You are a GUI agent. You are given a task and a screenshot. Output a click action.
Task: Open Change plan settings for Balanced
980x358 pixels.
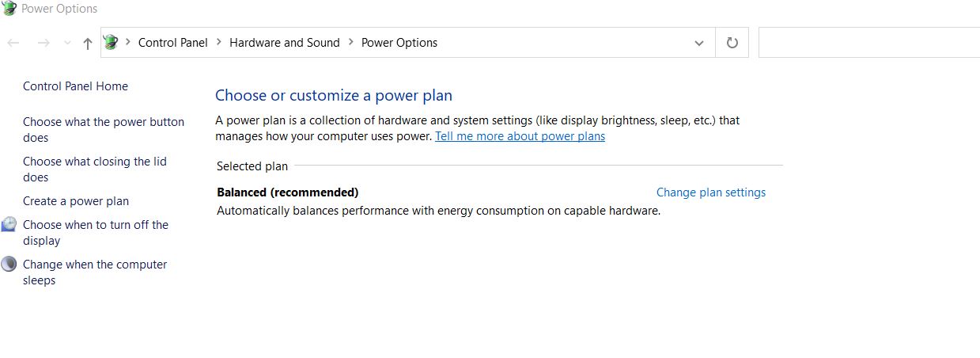711,192
